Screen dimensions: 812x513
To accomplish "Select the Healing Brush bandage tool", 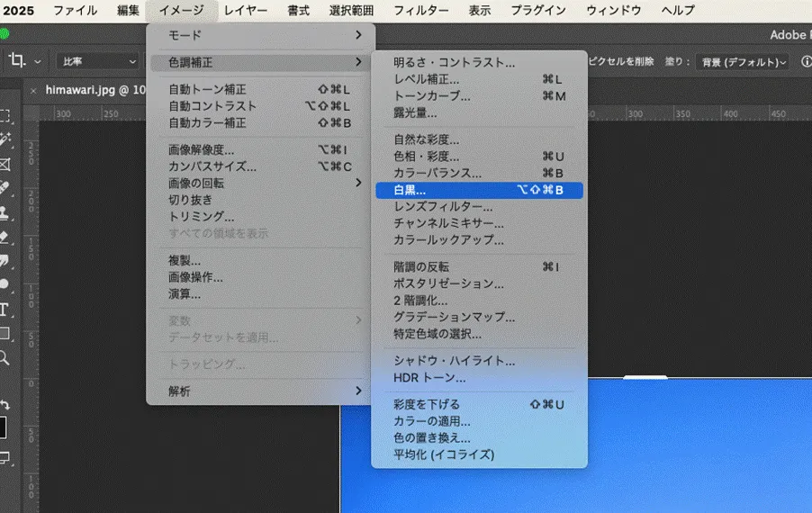I will click(x=5, y=188).
